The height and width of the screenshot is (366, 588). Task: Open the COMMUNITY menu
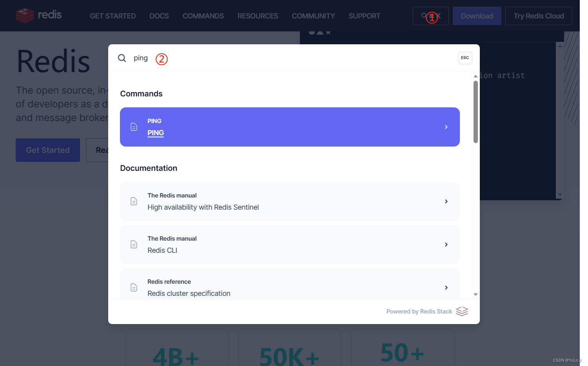tap(313, 16)
